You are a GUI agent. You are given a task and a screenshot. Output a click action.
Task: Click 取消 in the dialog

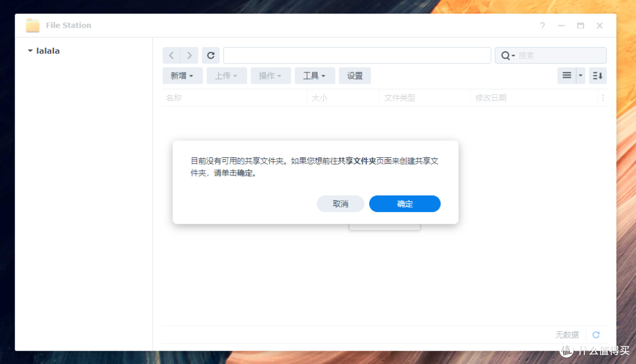coord(340,204)
